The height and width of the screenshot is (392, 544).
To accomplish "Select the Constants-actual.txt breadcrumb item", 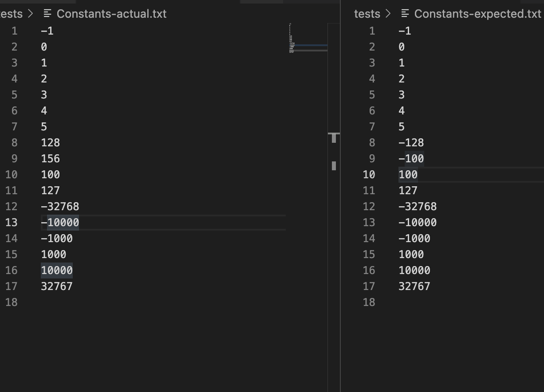I will 111,14.
